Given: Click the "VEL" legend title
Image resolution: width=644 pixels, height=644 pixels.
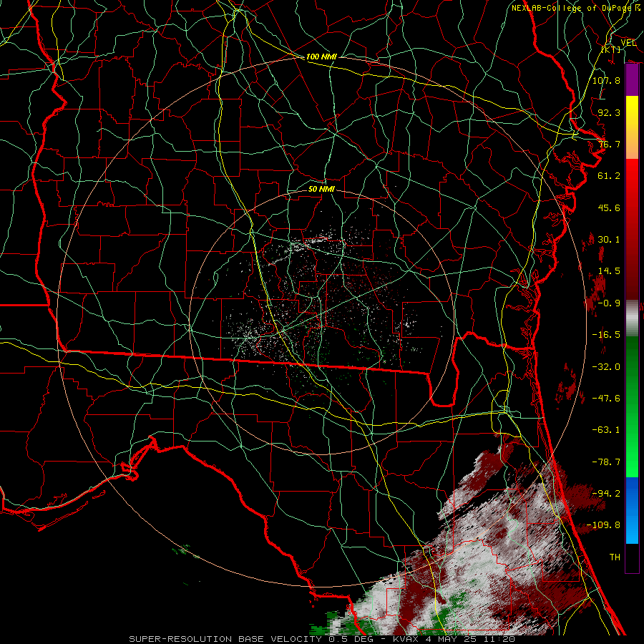Looking at the screenshot, I should (x=628, y=43).
